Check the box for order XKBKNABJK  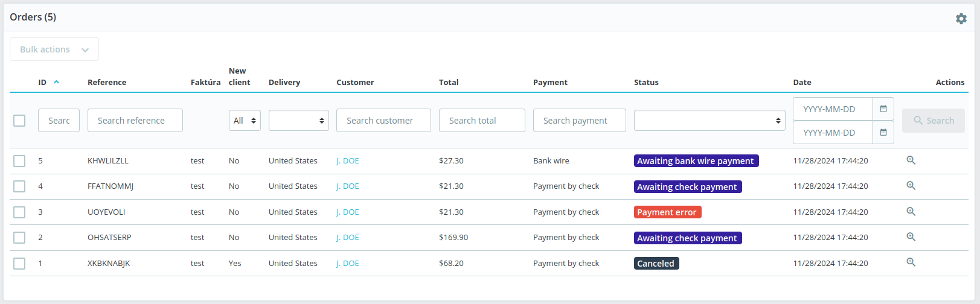[x=19, y=264]
